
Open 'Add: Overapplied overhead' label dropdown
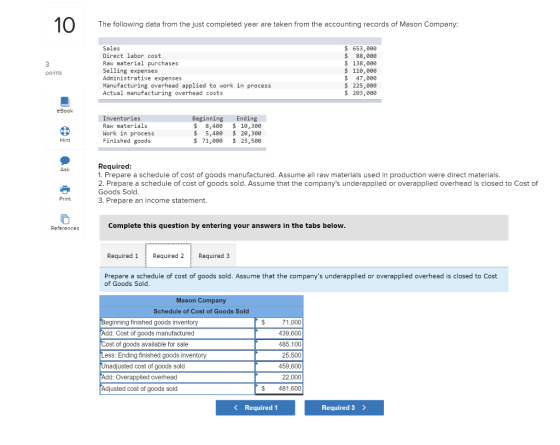(x=177, y=378)
